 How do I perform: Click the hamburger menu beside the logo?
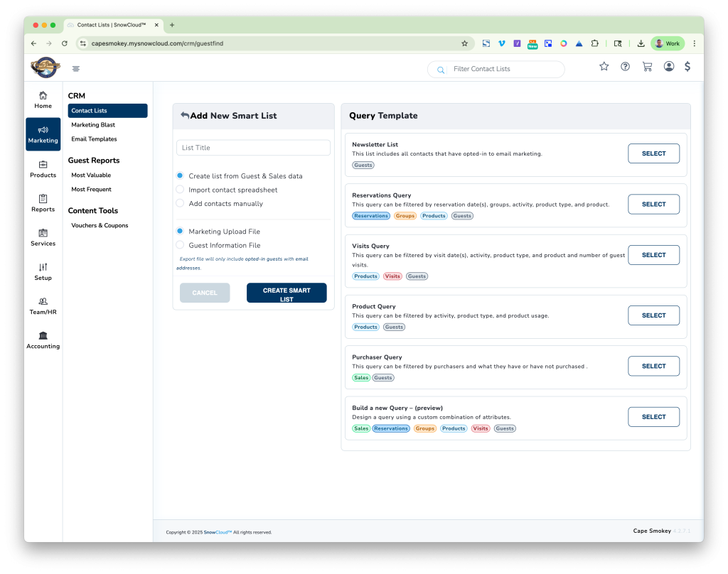click(76, 68)
